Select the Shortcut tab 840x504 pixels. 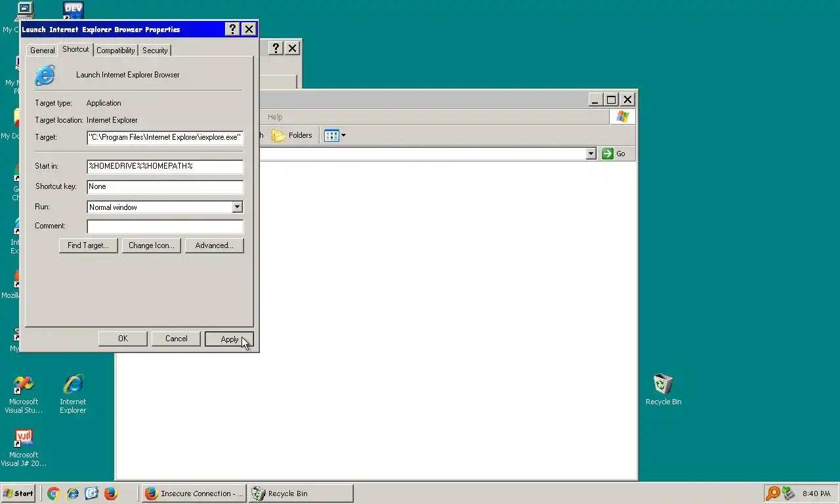coord(75,49)
